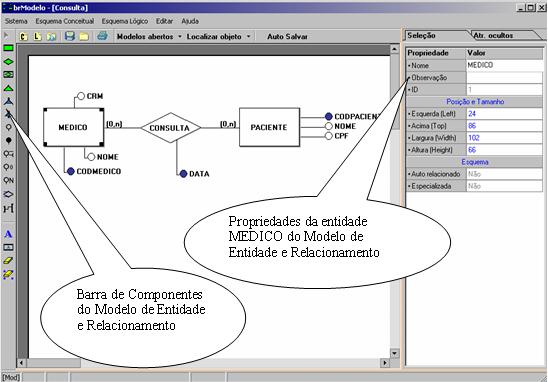This screenshot has height=382, width=548.
Task: Select the simple Attribute tool (hollow circle)
Action: point(8,127)
